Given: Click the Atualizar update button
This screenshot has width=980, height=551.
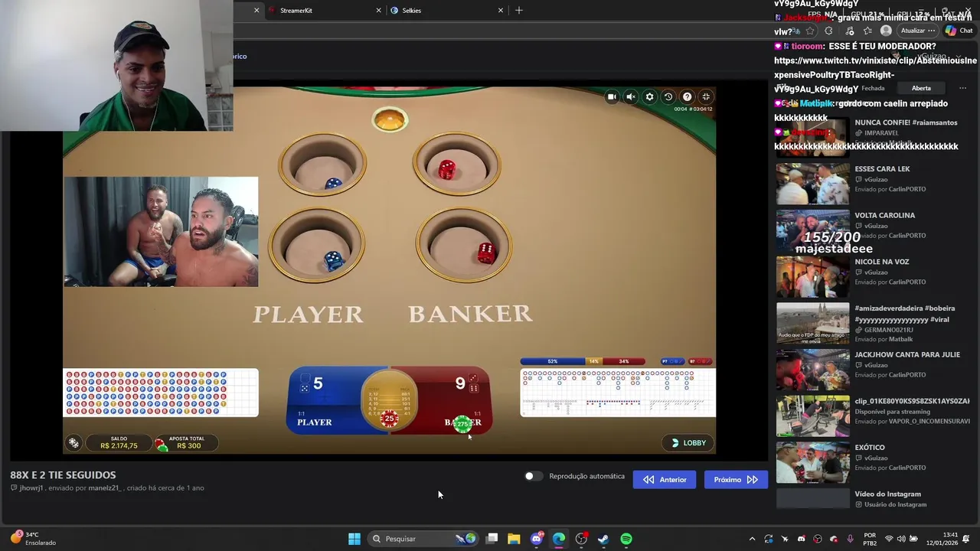Looking at the screenshot, I should coord(917,31).
